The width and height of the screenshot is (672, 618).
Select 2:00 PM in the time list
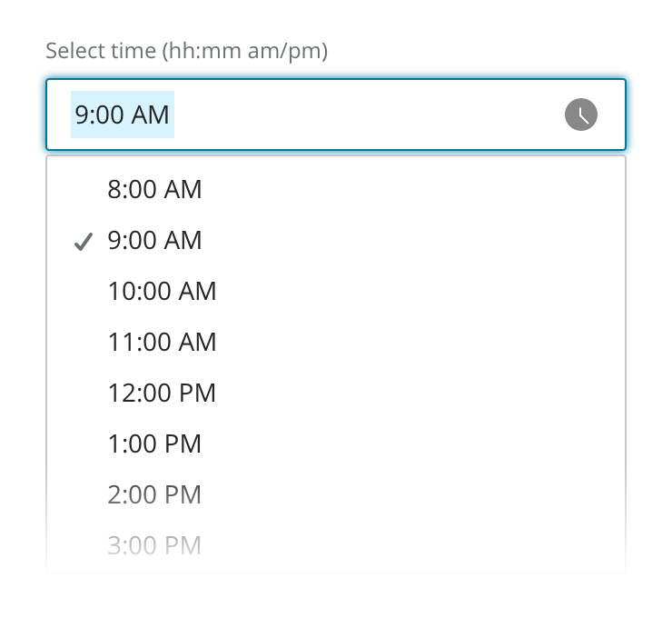(154, 495)
